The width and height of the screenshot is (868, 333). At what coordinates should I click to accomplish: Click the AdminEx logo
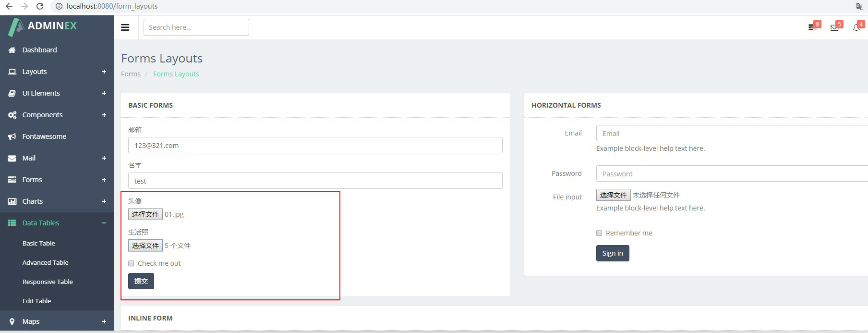pos(43,26)
